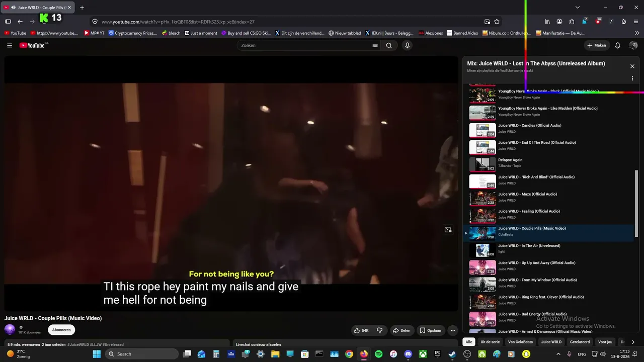
Task: Bookmark this page with the star icon
Action: tap(497, 22)
